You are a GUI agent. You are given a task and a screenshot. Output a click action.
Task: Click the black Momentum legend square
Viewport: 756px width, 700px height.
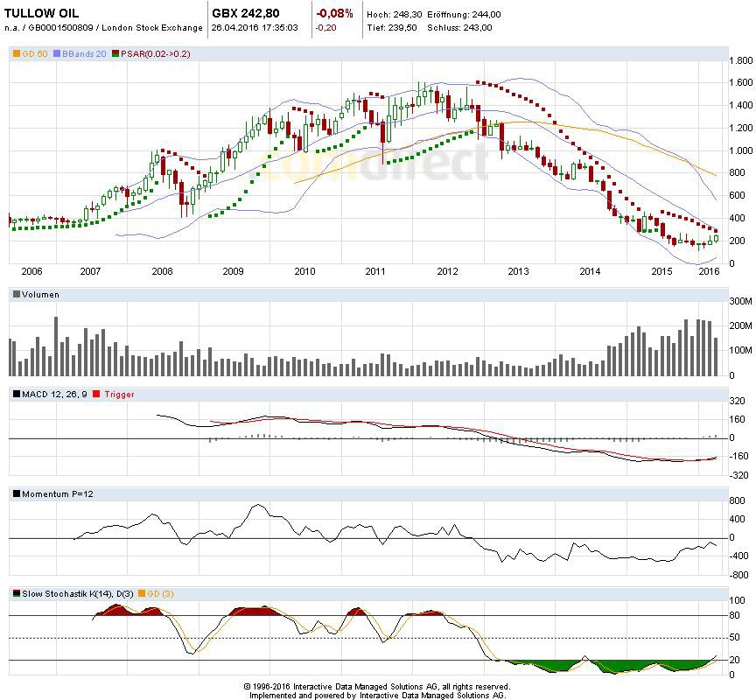16,494
